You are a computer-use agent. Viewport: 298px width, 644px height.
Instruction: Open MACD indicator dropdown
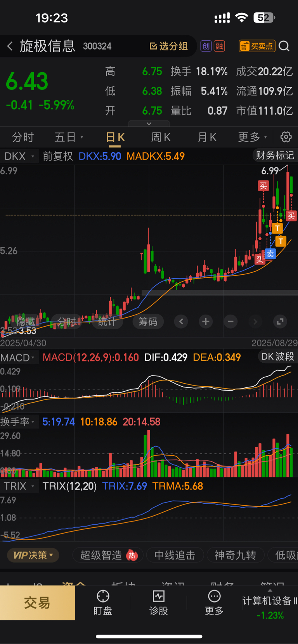pos(18,357)
